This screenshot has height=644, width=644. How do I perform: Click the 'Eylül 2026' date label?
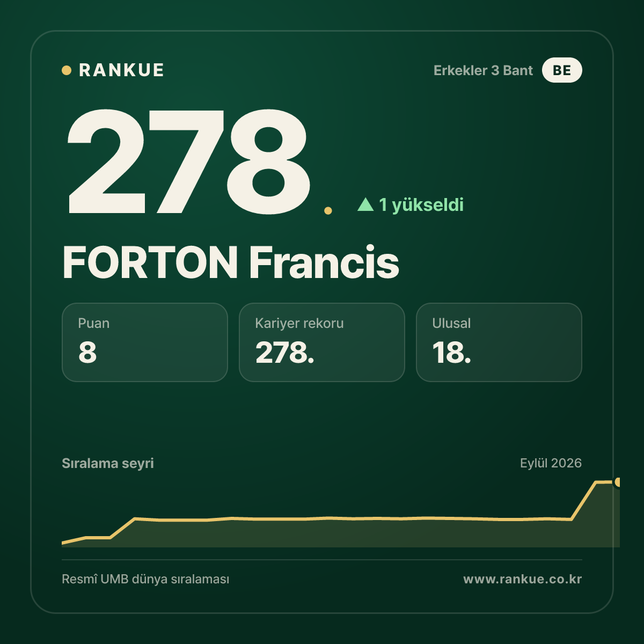pos(551,463)
